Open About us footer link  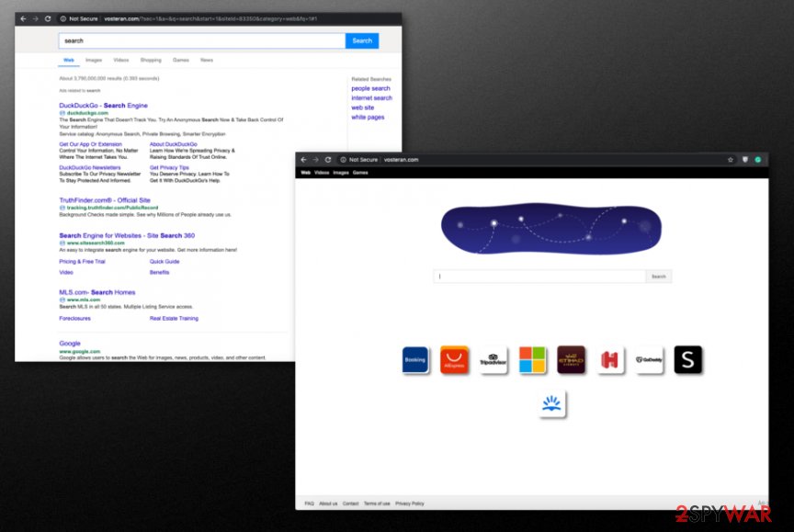point(328,504)
